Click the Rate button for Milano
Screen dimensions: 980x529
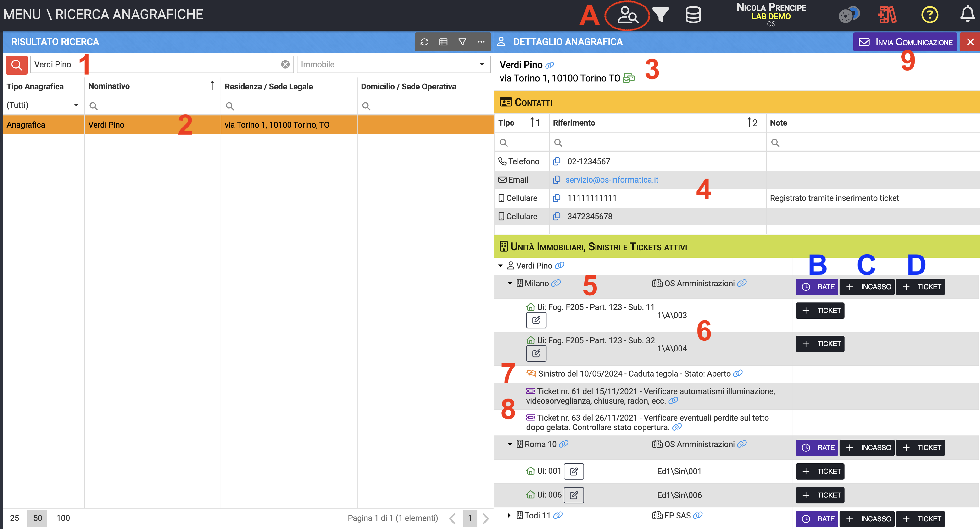pos(817,287)
